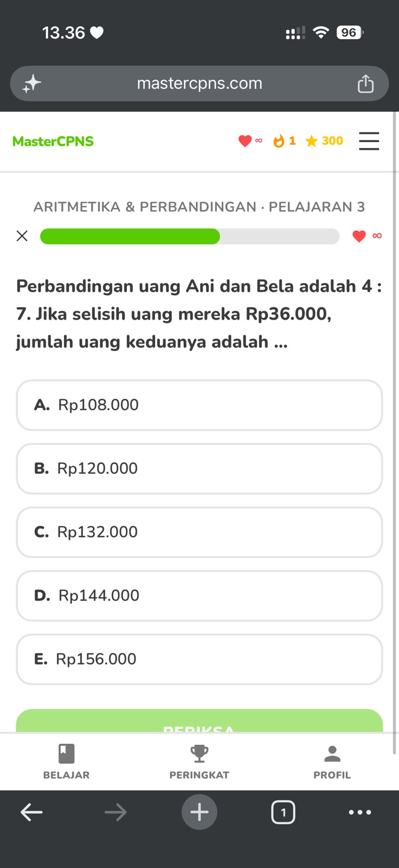The image size is (399, 868).
Task: Select answer A. Rp108.000
Action: [x=200, y=405]
